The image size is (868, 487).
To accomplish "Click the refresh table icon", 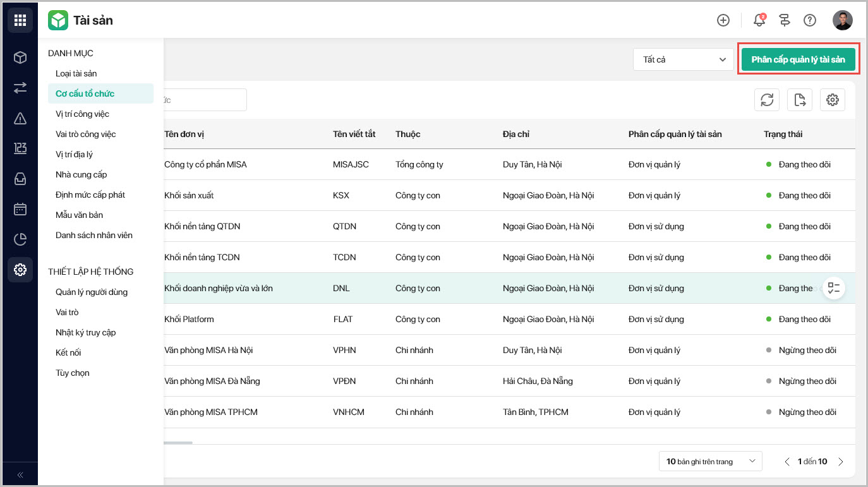I will 767,100.
